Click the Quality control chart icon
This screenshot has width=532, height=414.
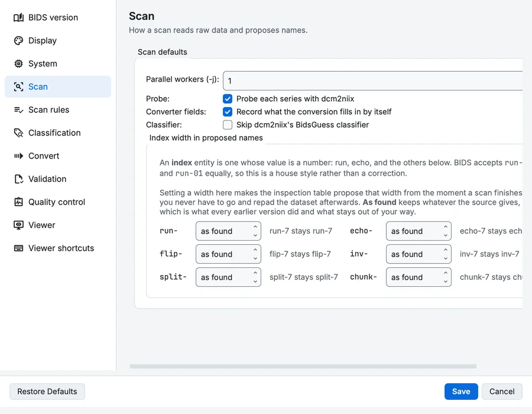click(x=19, y=202)
